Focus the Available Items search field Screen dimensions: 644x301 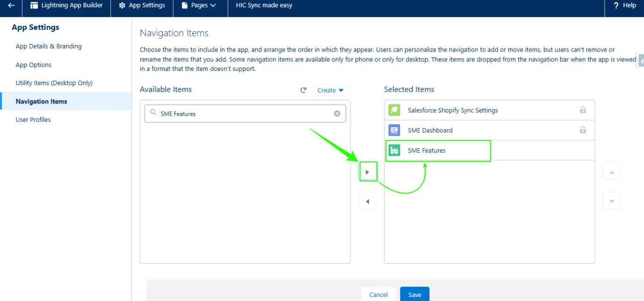pyautogui.click(x=245, y=113)
